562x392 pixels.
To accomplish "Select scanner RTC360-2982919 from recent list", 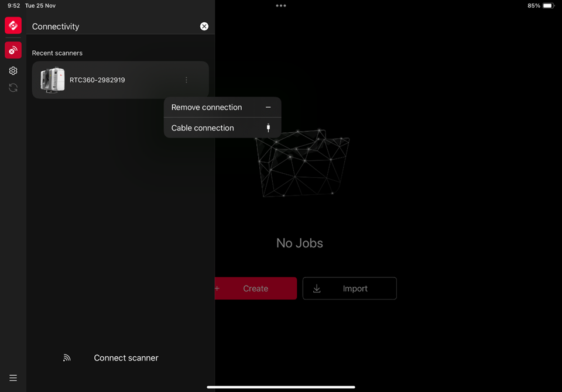I will [97, 80].
